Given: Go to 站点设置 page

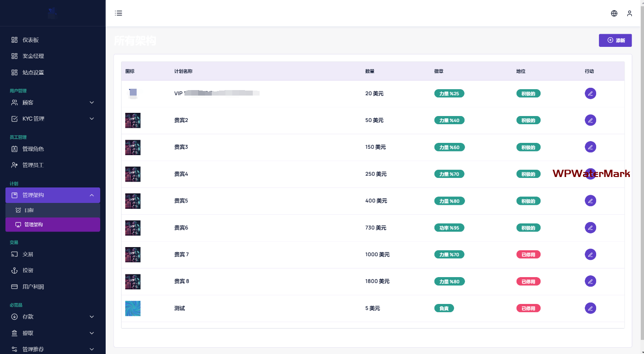Looking at the screenshot, I should point(33,72).
